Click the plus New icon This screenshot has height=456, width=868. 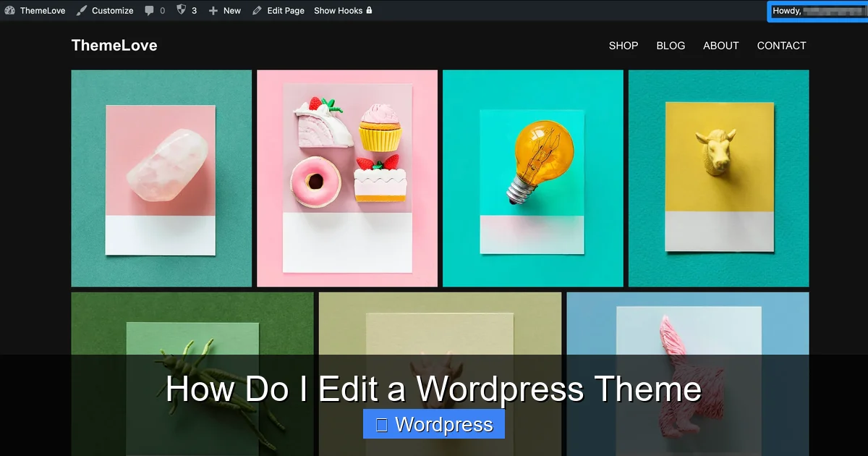212,10
